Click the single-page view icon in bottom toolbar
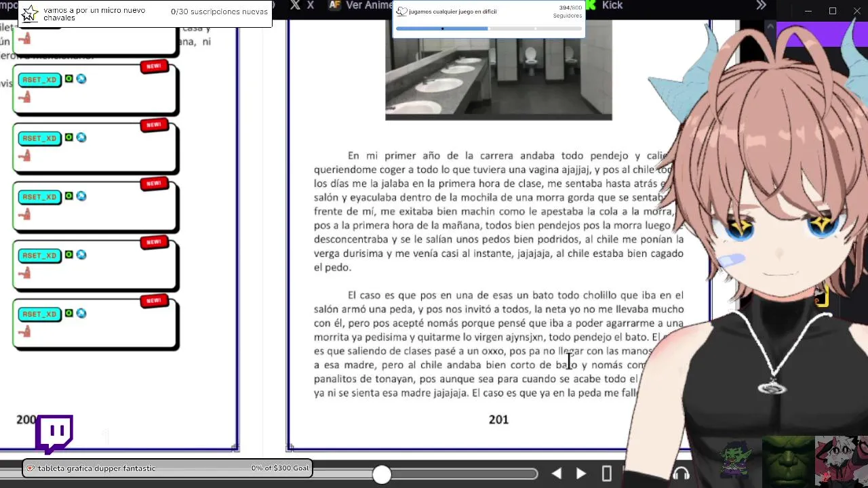This screenshot has width=868, height=488. 607,474
